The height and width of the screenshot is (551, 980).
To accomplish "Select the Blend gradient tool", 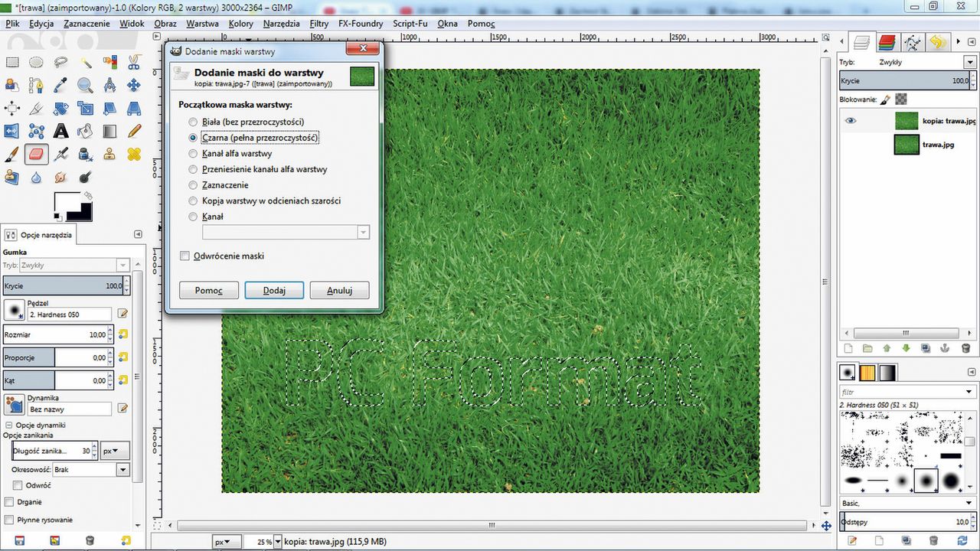I will pyautogui.click(x=109, y=132).
